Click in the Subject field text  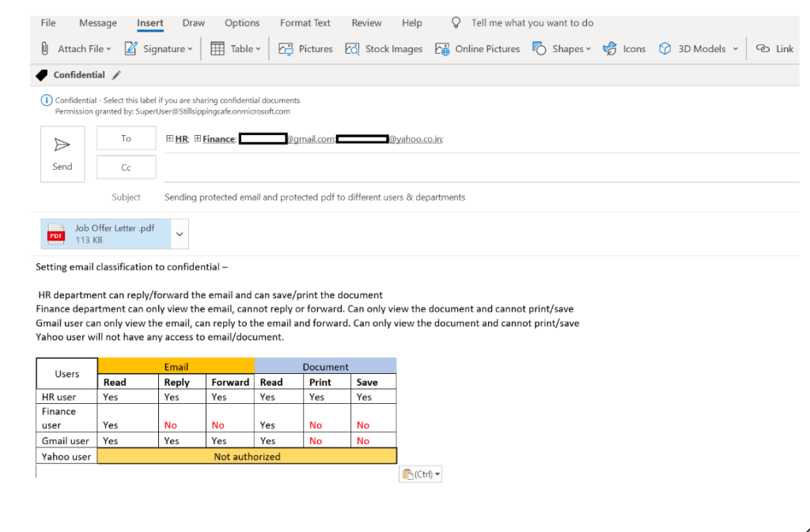pyautogui.click(x=315, y=197)
